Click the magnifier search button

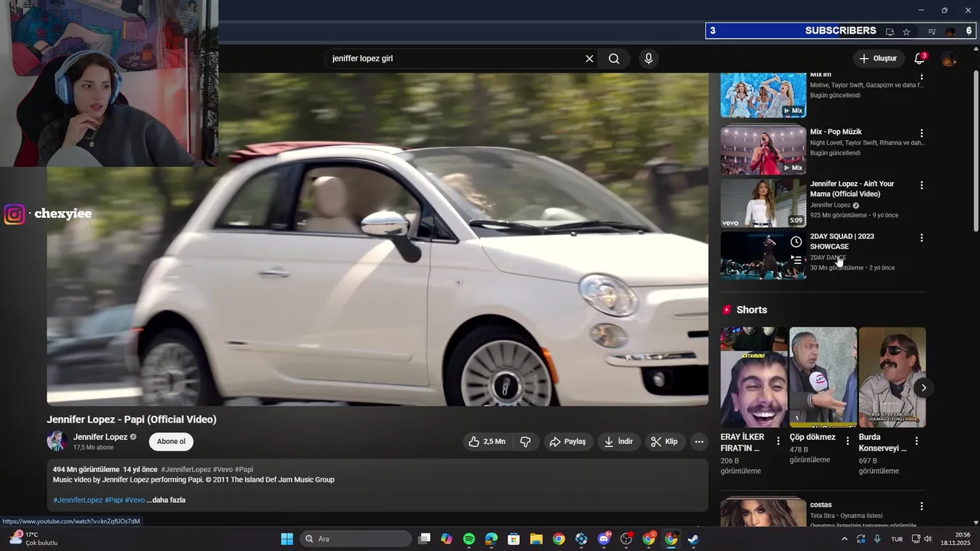tap(614, 59)
